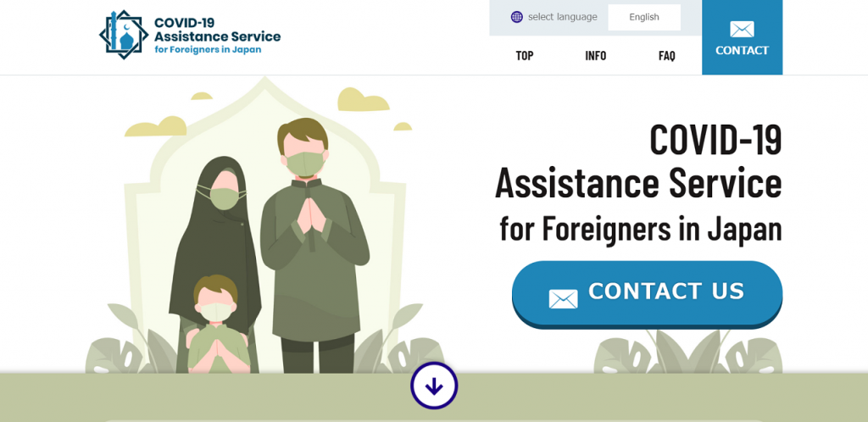Open the FAQ menu item
The width and height of the screenshot is (868, 422).
pos(667,56)
